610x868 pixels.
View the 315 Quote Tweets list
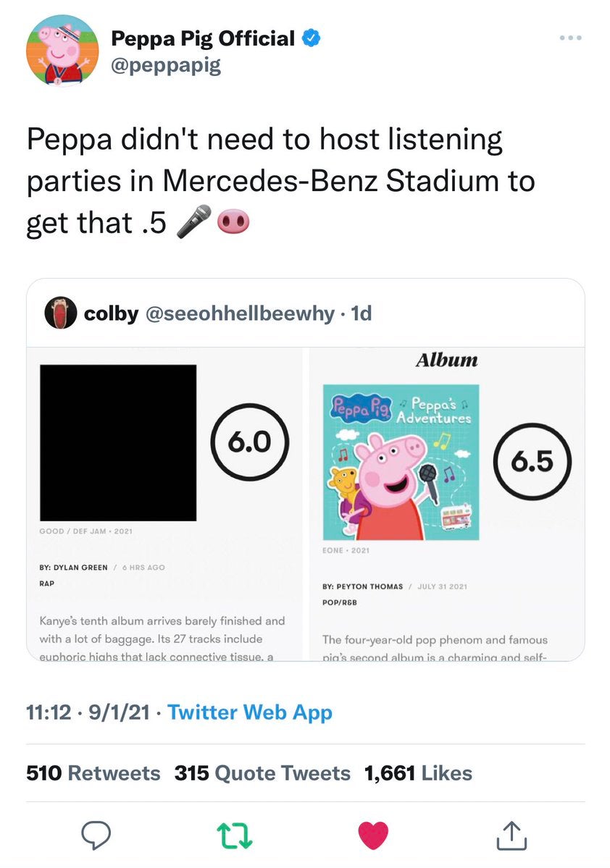(262, 773)
